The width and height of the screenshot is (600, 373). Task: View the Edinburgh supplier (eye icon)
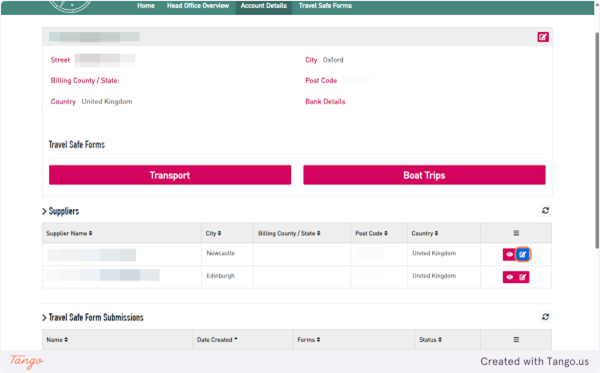click(509, 277)
